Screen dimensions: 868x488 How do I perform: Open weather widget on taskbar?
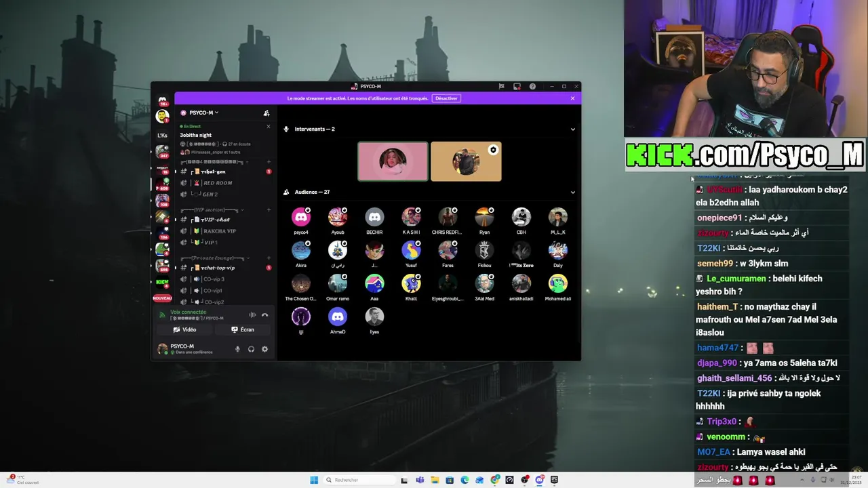tap(22, 480)
